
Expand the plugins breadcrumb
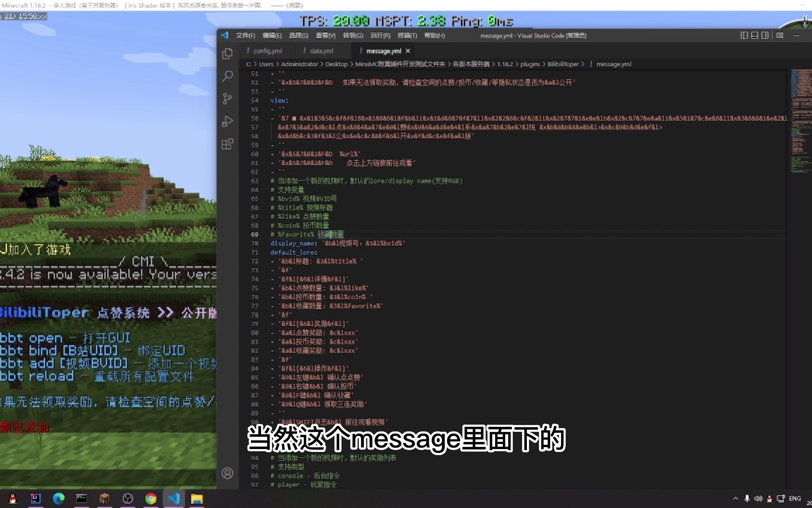(530, 64)
